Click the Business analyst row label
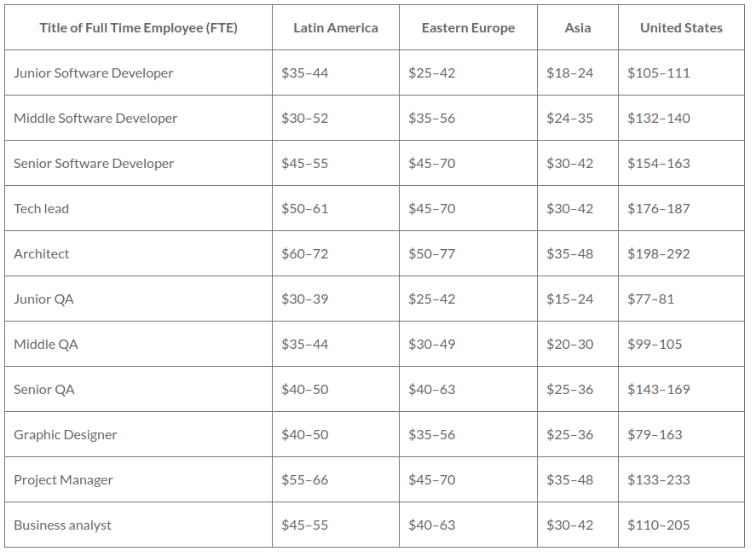 click(63, 525)
